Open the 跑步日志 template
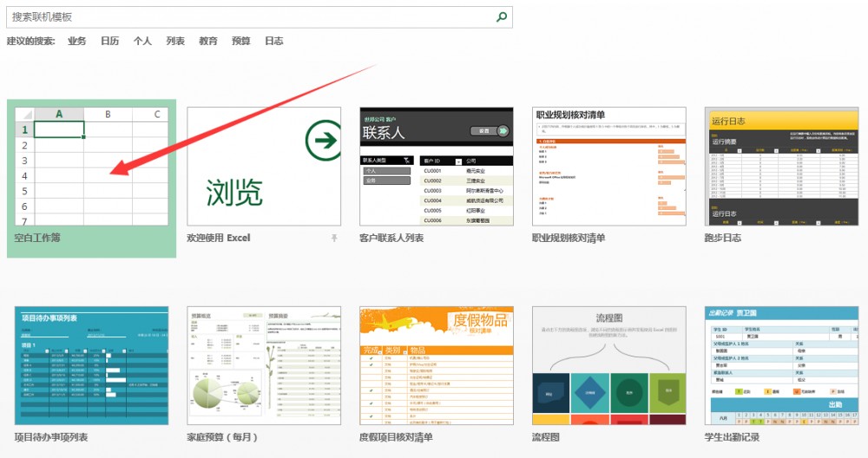 [x=781, y=167]
